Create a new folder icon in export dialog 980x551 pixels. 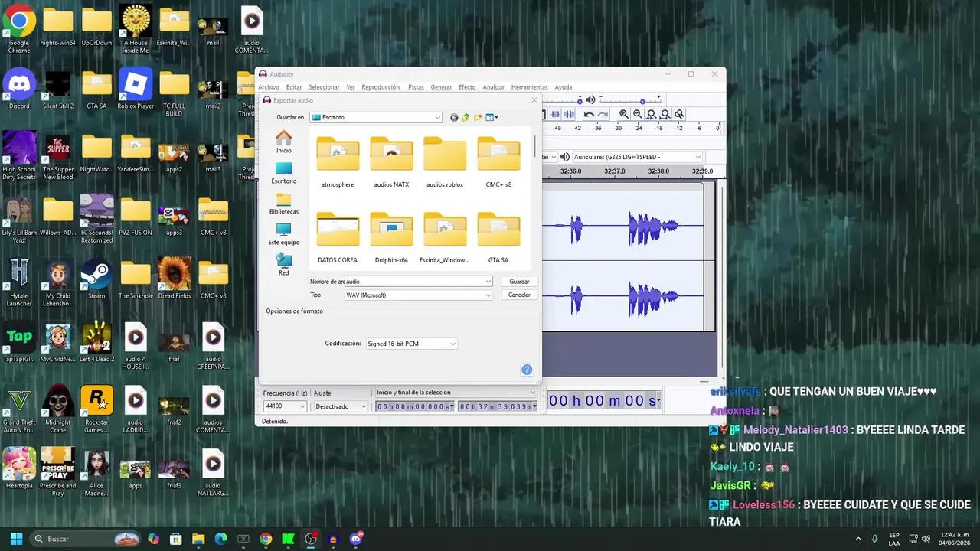(478, 117)
